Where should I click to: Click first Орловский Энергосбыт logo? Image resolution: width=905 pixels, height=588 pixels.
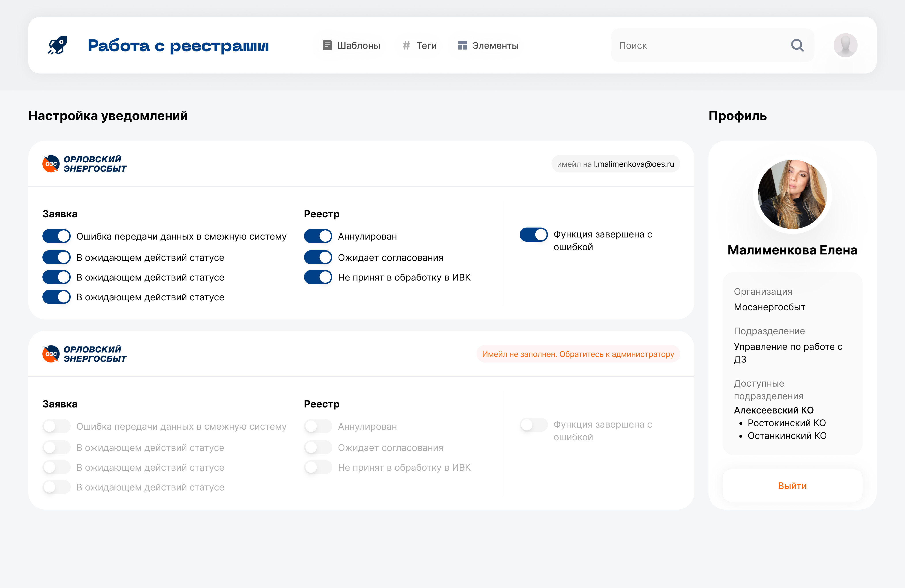coord(84,164)
